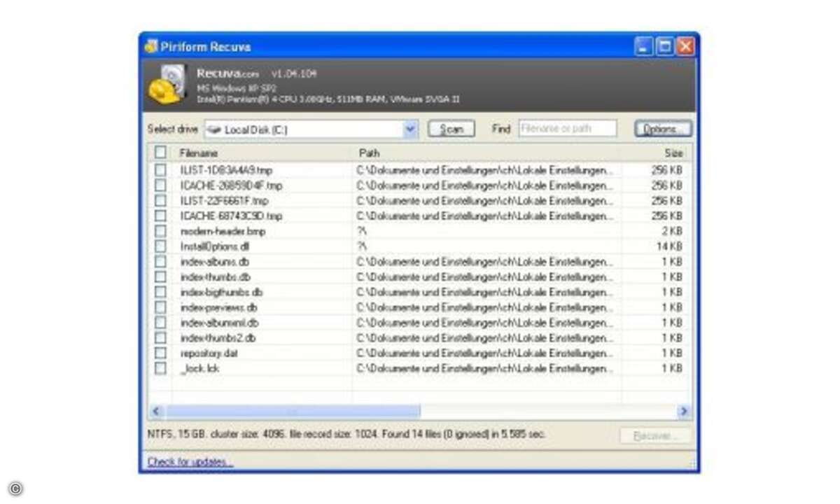Screen dimensions: 840x504
Task: Click the Recuva hard hat logo icon
Action: click(167, 84)
